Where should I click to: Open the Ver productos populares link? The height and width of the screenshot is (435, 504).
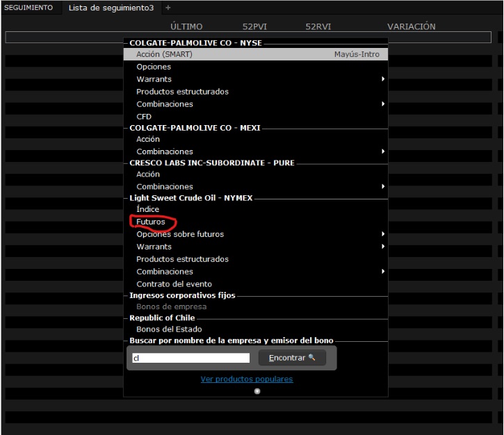click(246, 379)
